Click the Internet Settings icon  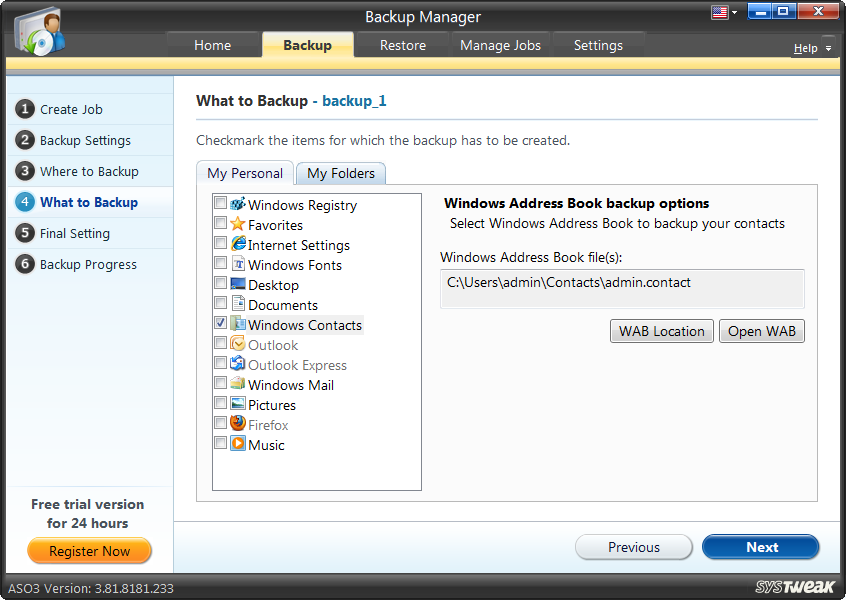click(x=236, y=244)
